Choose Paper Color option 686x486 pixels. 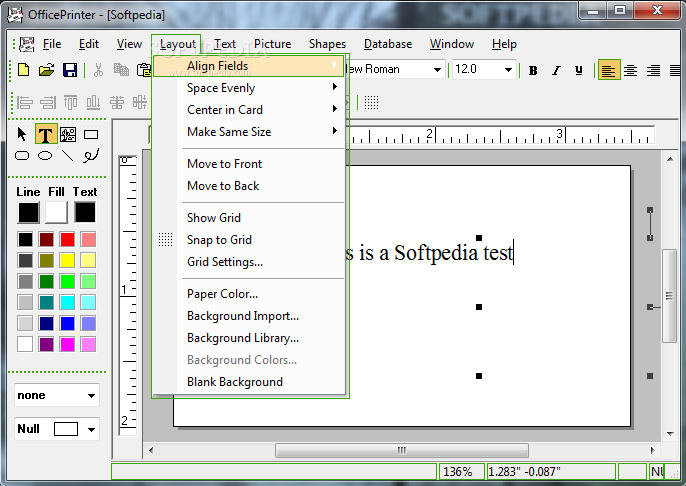(249, 294)
